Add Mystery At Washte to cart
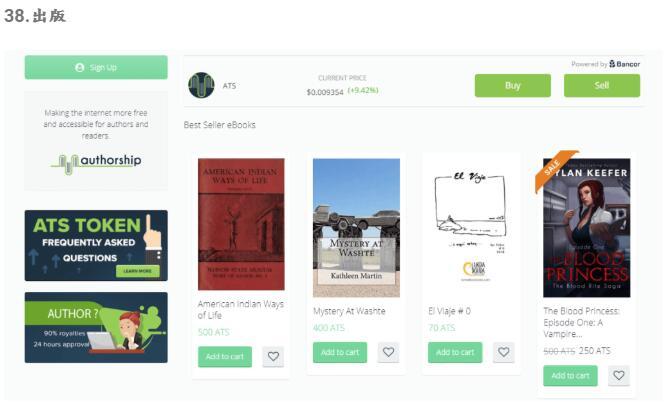Viewport: 668px width, 408px height. pos(340,352)
